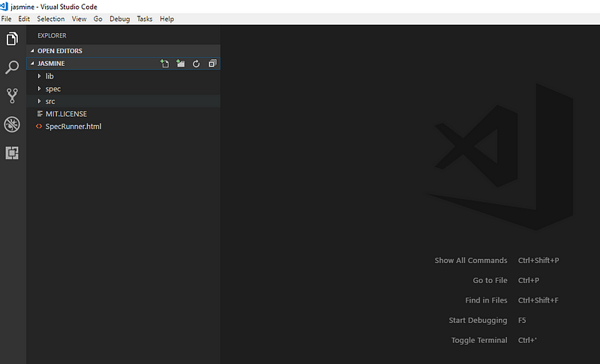The height and width of the screenshot is (364, 600).
Task: Select the lib folder name
Action: [x=49, y=76]
